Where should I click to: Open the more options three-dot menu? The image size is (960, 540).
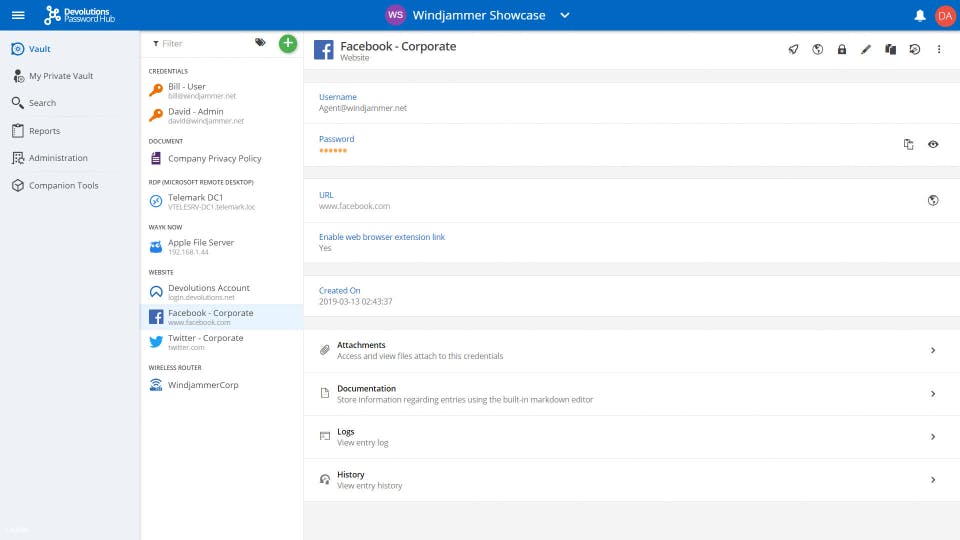pos(939,49)
